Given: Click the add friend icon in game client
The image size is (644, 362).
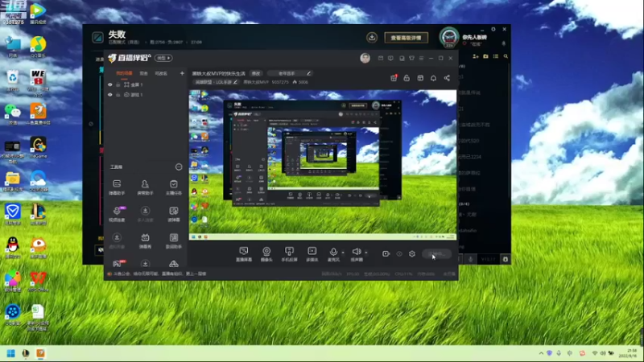Looking at the screenshot, I should (476, 56).
